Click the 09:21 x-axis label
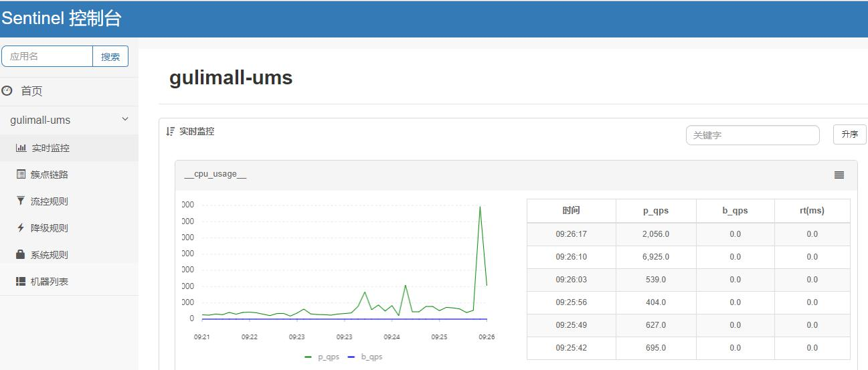868x370 pixels. point(201,337)
